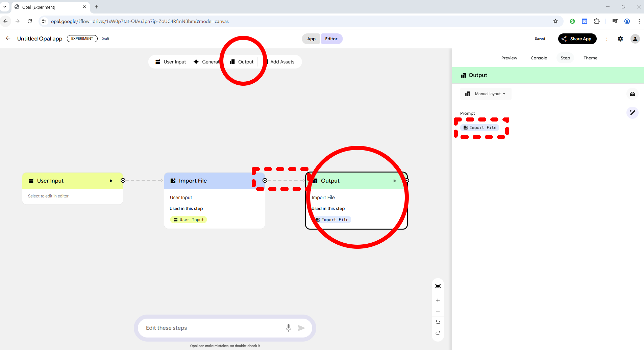Click the Share App button

(x=577, y=39)
